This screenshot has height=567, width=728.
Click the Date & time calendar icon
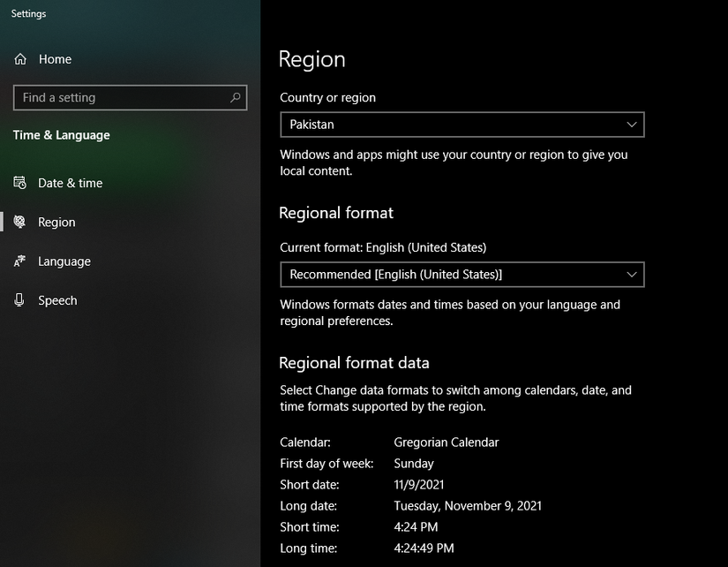point(19,183)
